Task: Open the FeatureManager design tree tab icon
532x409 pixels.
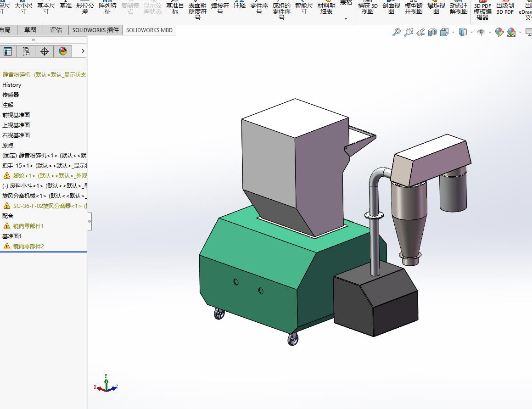Action: (x=8, y=51)
